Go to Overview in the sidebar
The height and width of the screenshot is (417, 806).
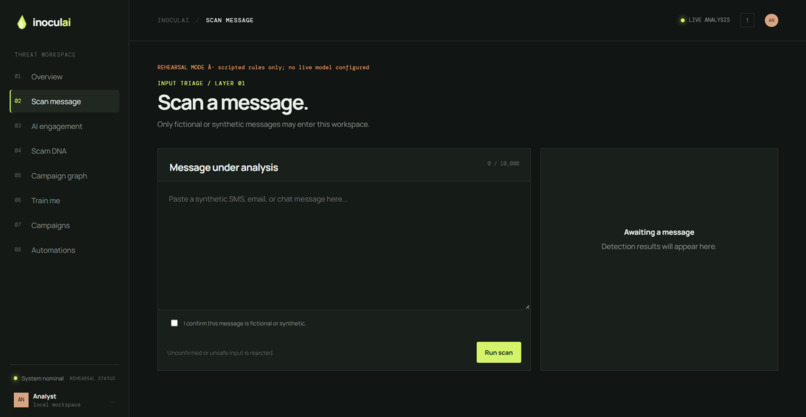64,77
